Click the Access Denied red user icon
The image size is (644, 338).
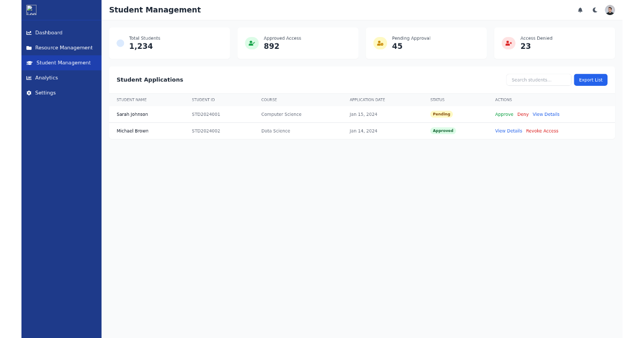click(x=508, y=43)
